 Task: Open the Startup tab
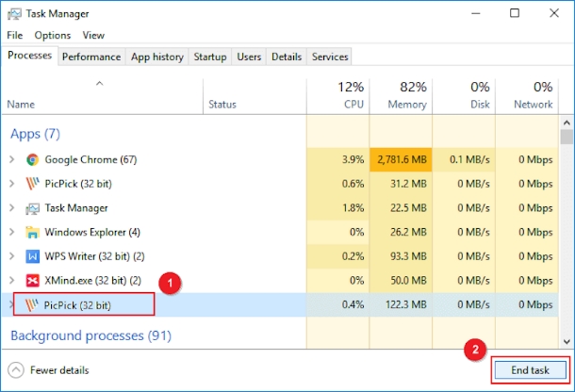click(x=209, y=57)
